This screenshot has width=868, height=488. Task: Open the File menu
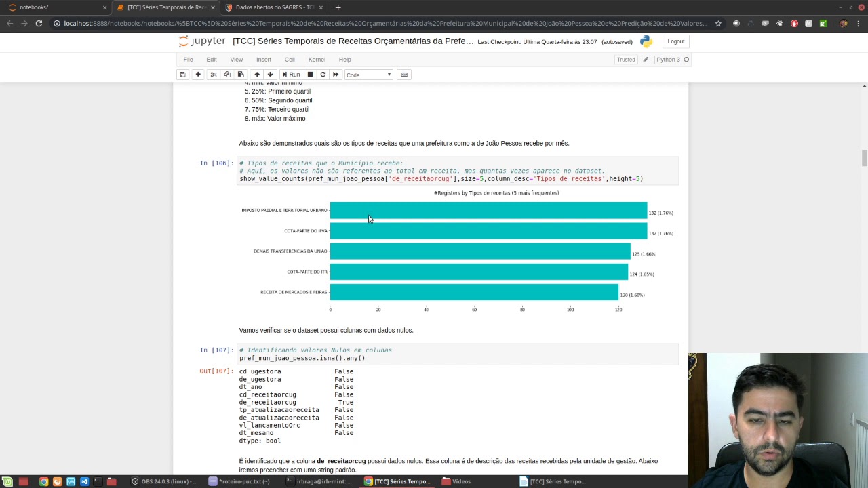[188, 60]
